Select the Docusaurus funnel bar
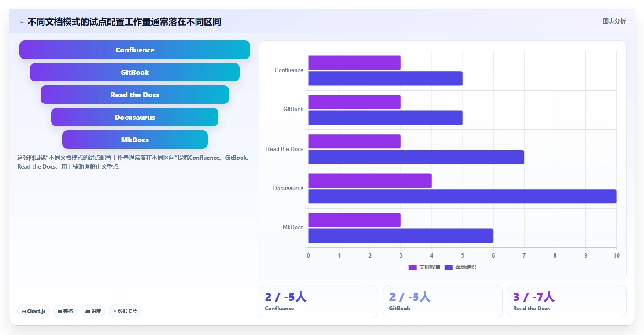This screenshot has width=644, height=335. click(135, 117)
